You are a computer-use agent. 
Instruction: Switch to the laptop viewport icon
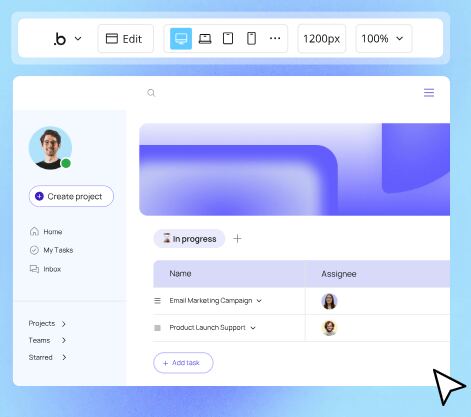tap(205, 39)
